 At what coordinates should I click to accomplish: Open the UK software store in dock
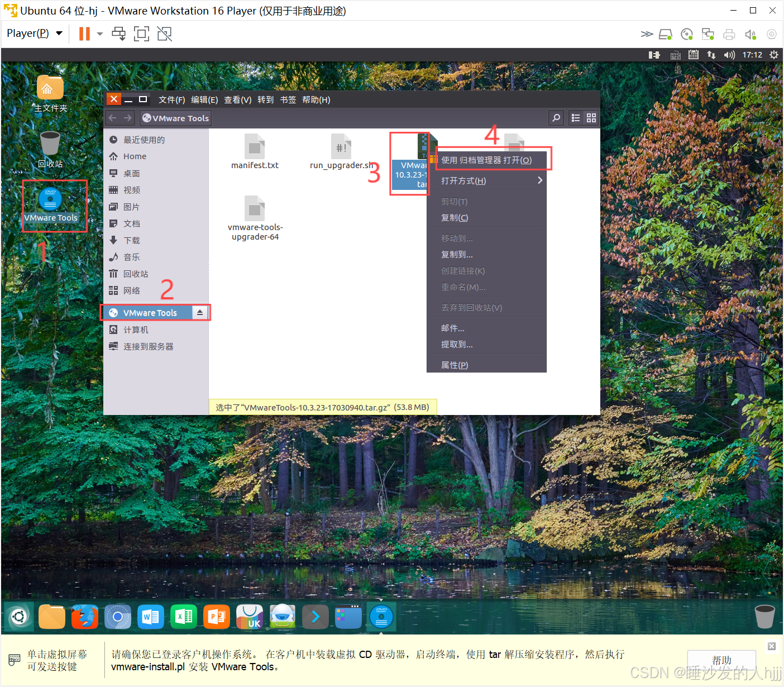point(250,617)
